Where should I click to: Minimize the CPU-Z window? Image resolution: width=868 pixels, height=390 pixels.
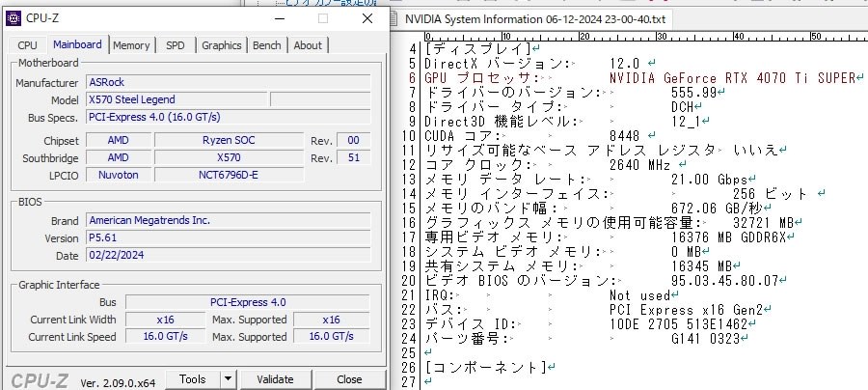pyautogui.click(x=279, y=19)
